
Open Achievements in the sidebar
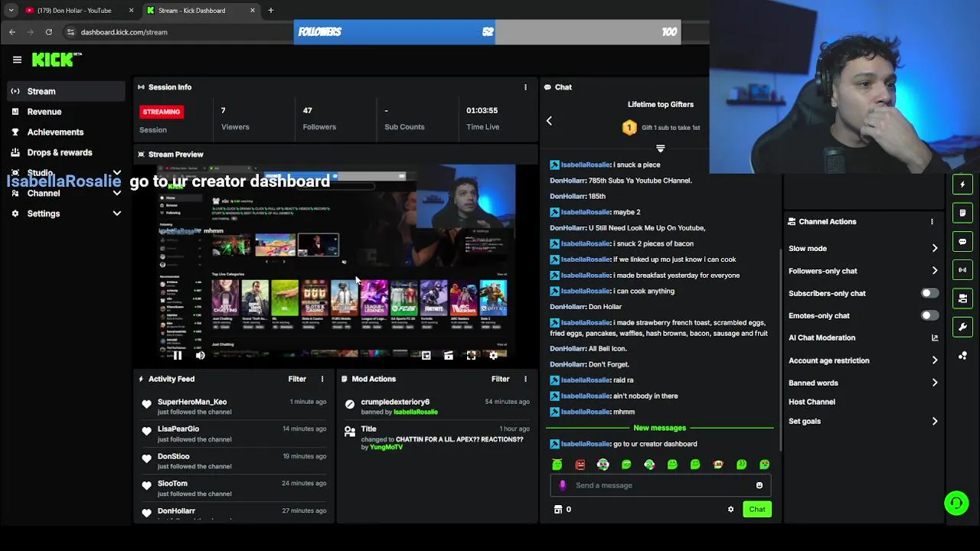(x=66, y=132)
